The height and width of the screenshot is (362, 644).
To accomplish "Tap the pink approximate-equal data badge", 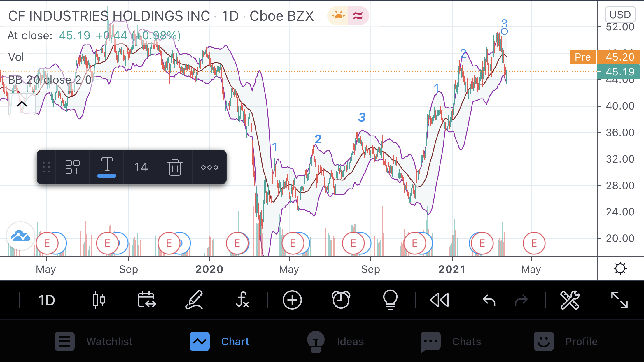I will (358, 16).
